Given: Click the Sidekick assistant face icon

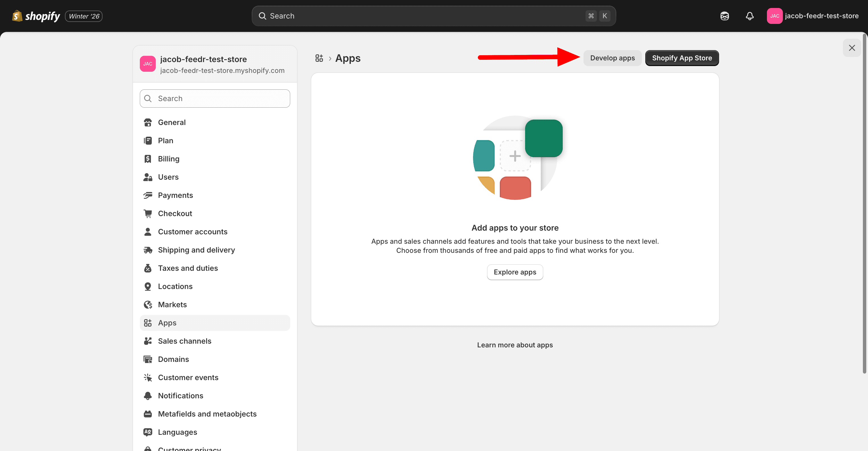Looking at the screenshot, I should pyautogui.click(x=724, y=16).
